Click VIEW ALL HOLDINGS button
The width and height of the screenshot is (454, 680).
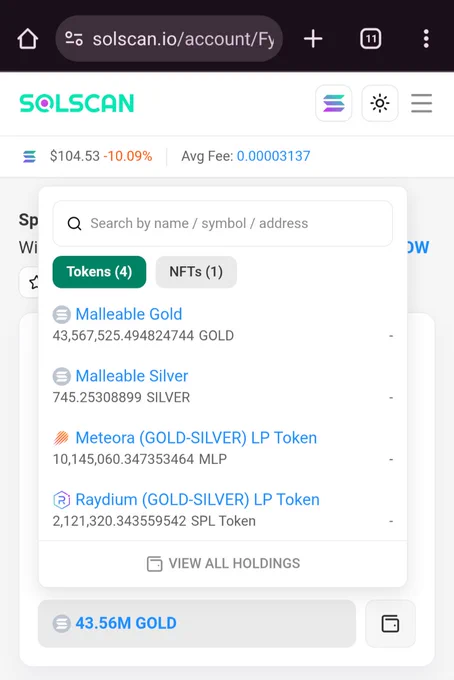point(223,563)
